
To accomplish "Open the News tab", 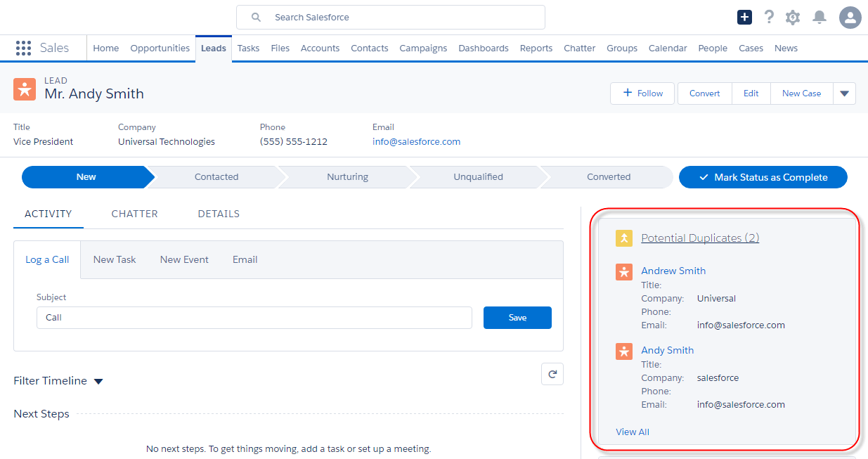I will pos(786,48).
